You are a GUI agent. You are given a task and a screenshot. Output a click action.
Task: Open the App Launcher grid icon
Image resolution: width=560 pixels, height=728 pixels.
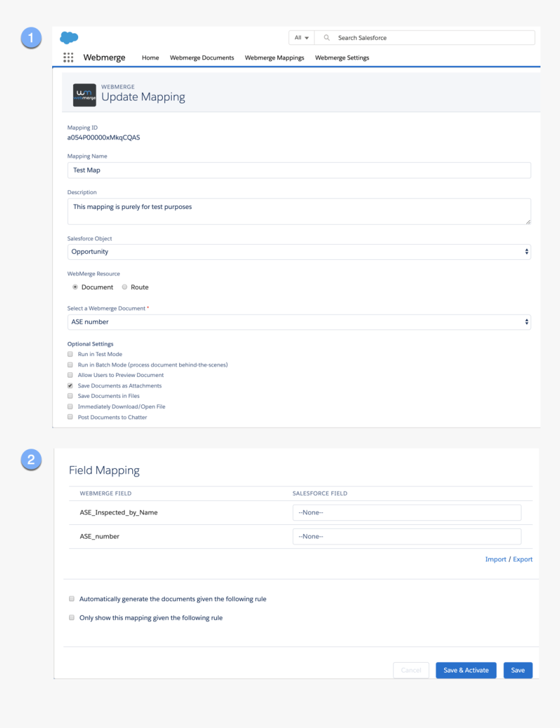pyautogui.click(x=68, y=57)
